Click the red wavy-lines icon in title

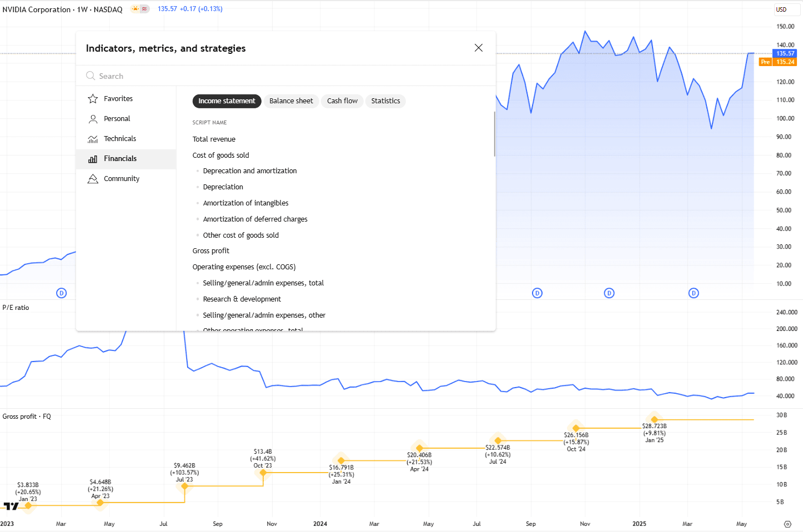[x=144, y=9]
